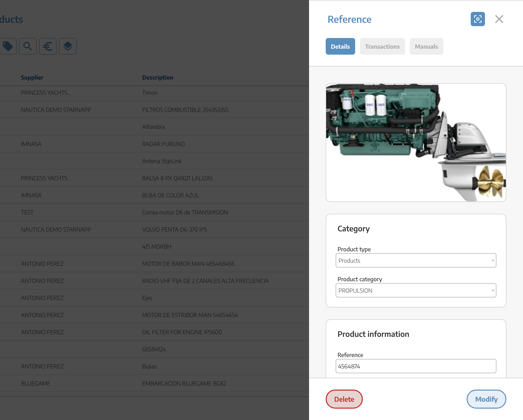The height and width of the screenshot is (420, 523).
Task: Click the scan/focus icon in the Reference panel
Action: [478, 19]
